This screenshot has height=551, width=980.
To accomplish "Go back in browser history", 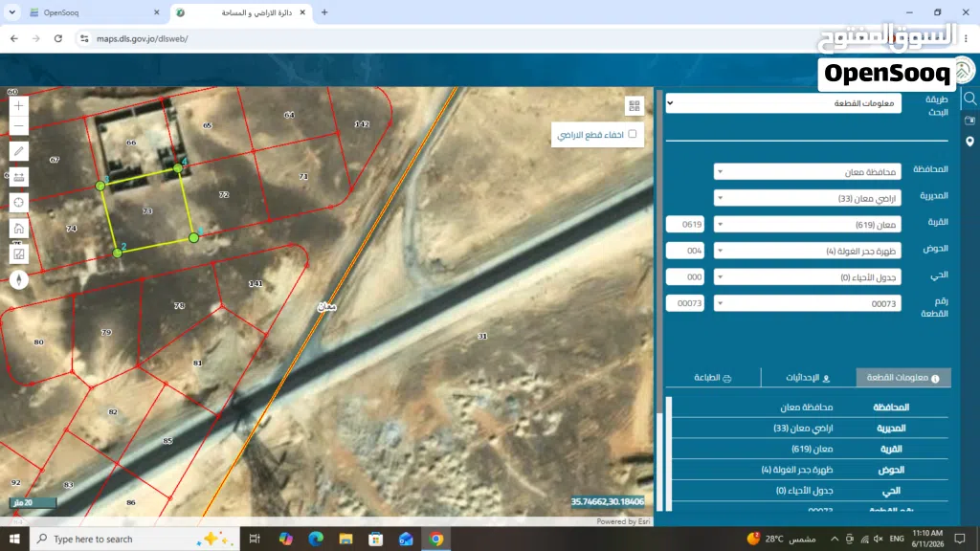I will coord(13,38).
